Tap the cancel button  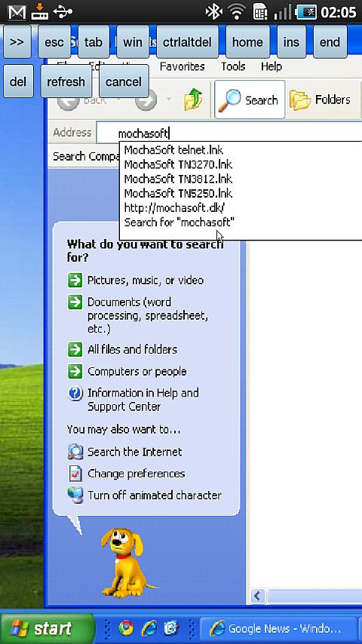[x=124, y=81]
